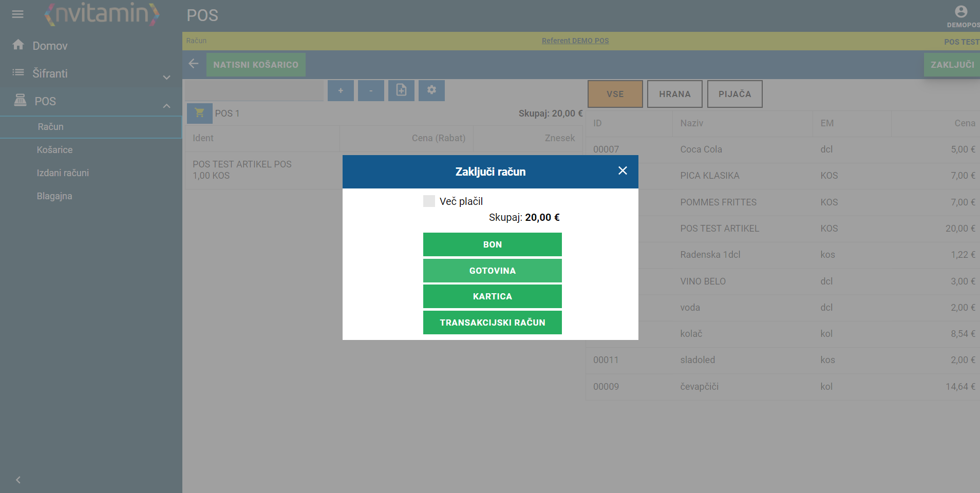The width and height of the screenshot is (980, 493).
Task: Close the Zaključi račun dialog
Action: click(x=623, y=170)
